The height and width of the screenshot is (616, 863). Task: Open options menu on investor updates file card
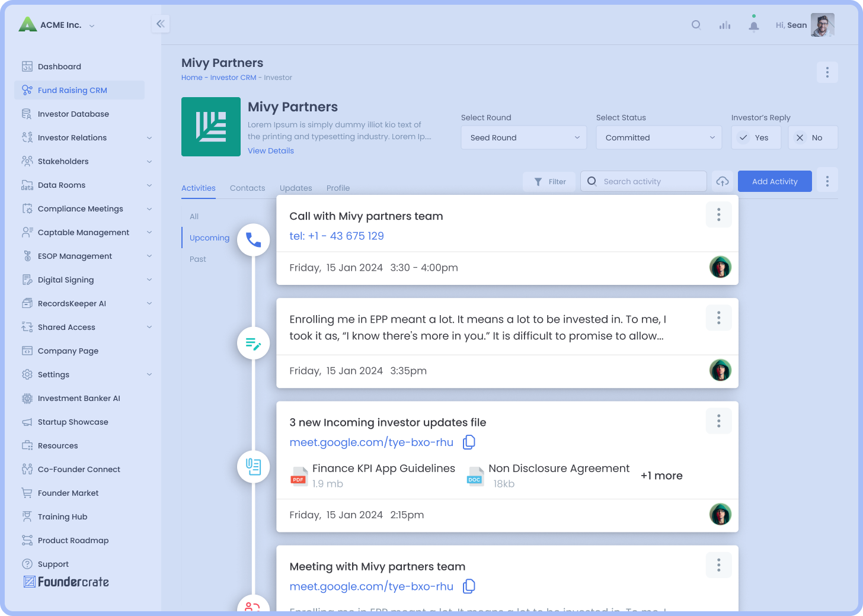[x=719, y=421]
